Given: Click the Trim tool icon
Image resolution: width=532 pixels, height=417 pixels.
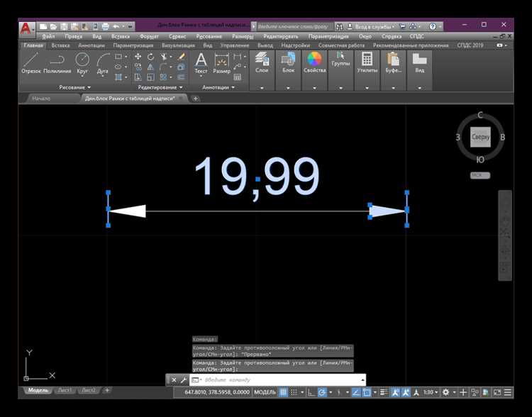Looking at the screenshot, I should 164,56.
